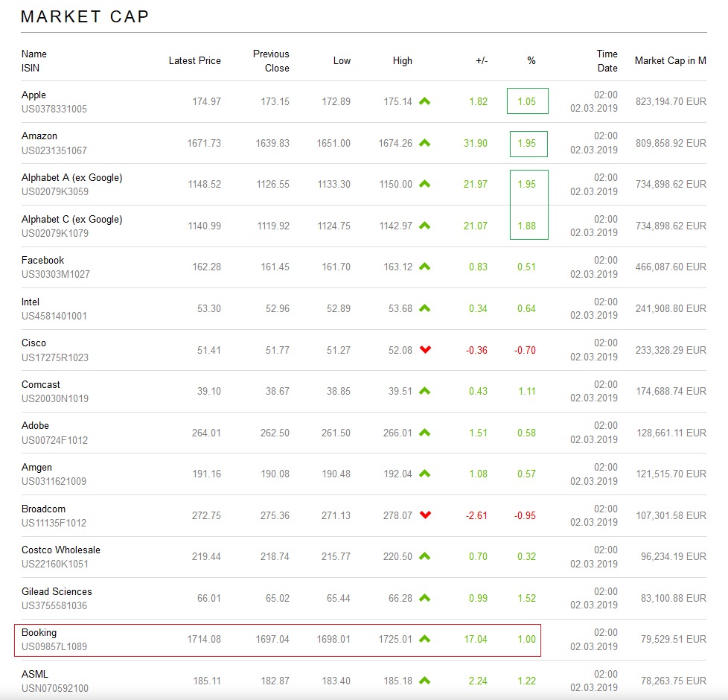The width and height of the screenshot is (728, 700).
Task: Click the green up arrow beside Amazon
Action: pyautogui.click(x=424, y=143)
